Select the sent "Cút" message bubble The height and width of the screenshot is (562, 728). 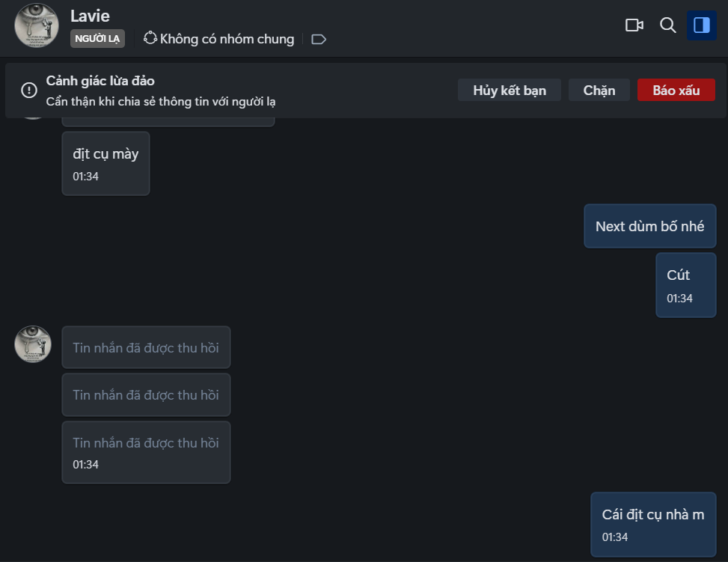(x=685, y=284)
